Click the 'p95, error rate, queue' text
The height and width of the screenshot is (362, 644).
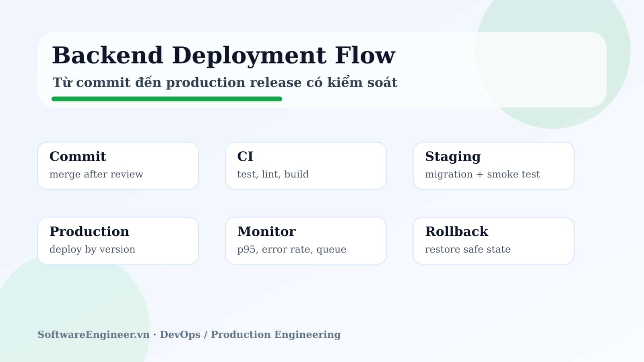click(292, 250)
